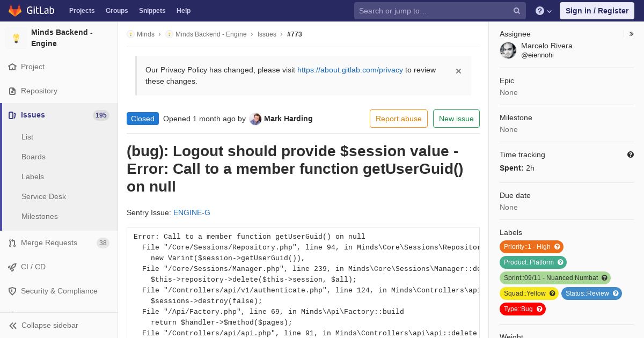Click the Report abuse button
Screen dimensions: 644x338
pos(399,119)
